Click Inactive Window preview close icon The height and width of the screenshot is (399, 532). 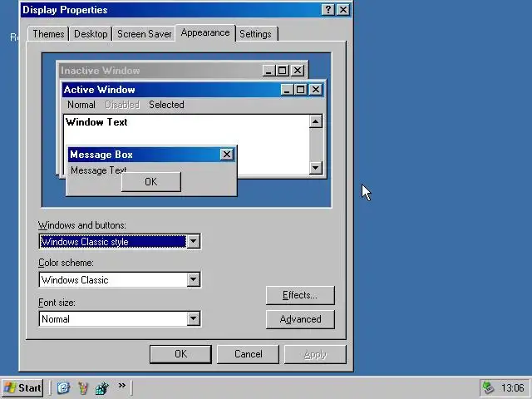click(298, 71)
